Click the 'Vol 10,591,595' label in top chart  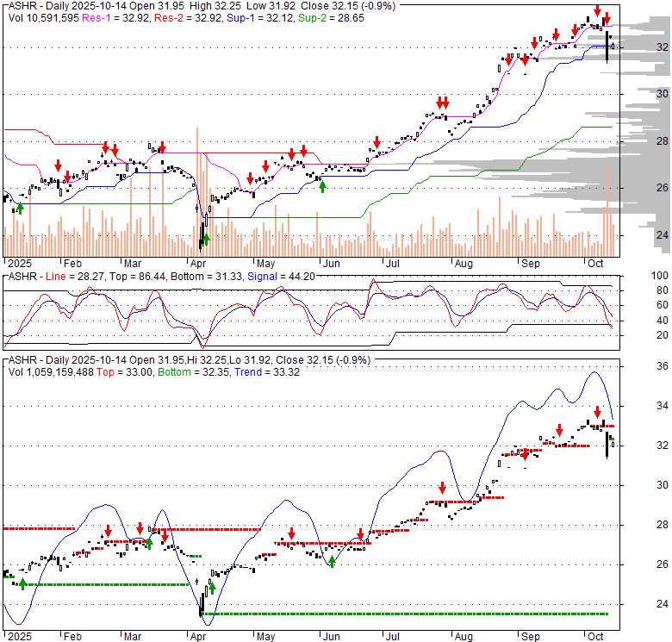click(x=44, y=18)
